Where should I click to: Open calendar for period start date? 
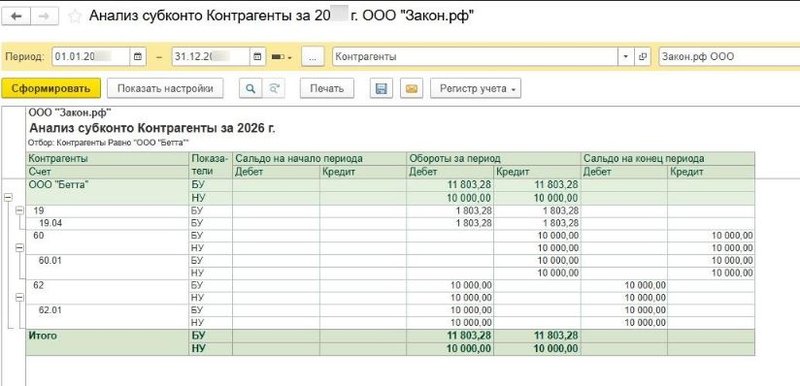[x=138, y=57]
